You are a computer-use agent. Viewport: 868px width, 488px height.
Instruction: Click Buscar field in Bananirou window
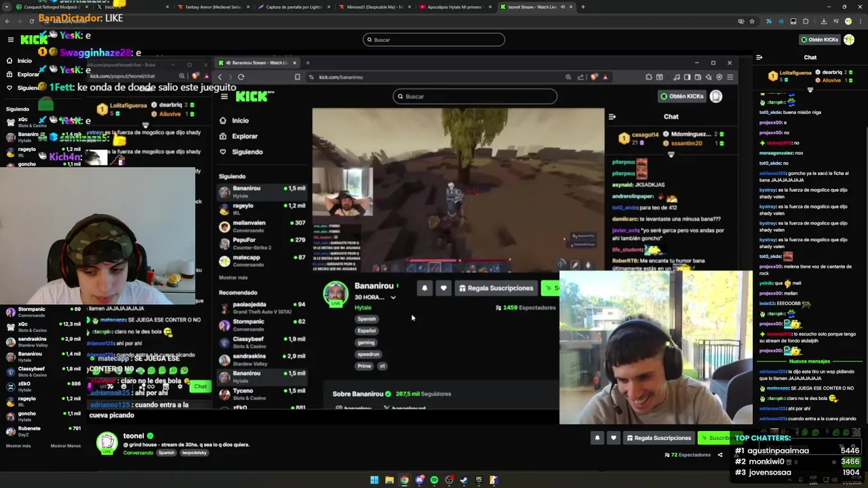pos(475,96)
